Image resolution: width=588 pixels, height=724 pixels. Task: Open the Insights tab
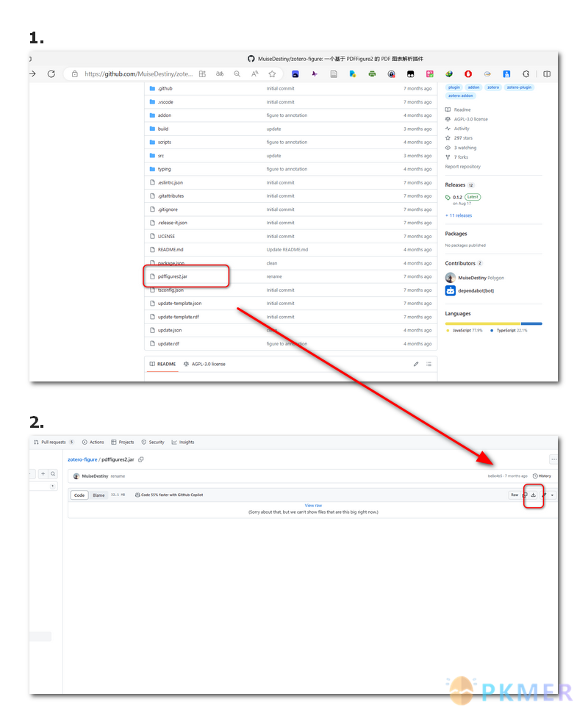(x=183, y=442)
